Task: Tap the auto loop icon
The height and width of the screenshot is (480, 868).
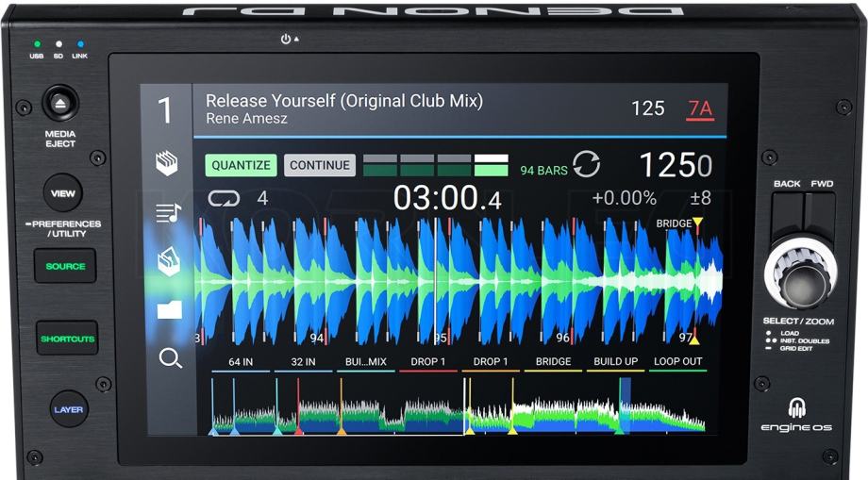Action: 224,198
